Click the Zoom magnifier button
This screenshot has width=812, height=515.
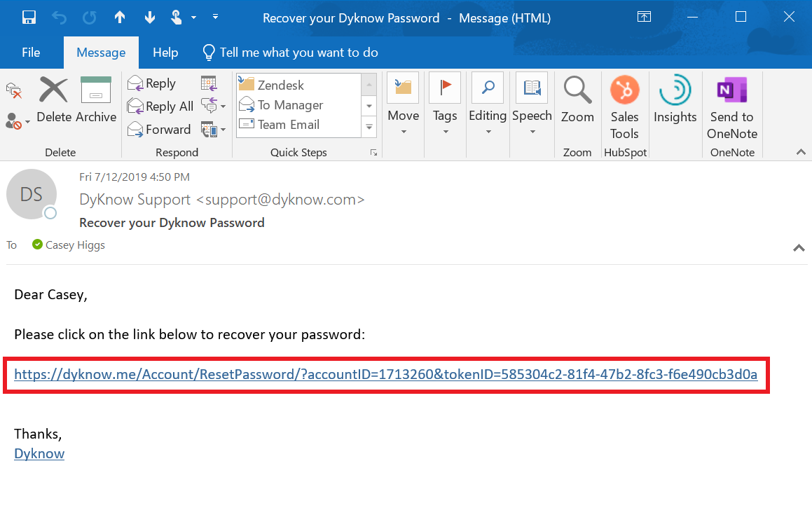tap(577, 100)
